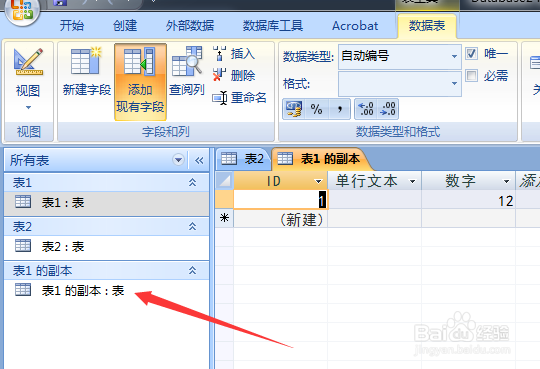Switch to the 创建 ribbon tab
This screenshot has width=540, height=369.
(125, 26)
